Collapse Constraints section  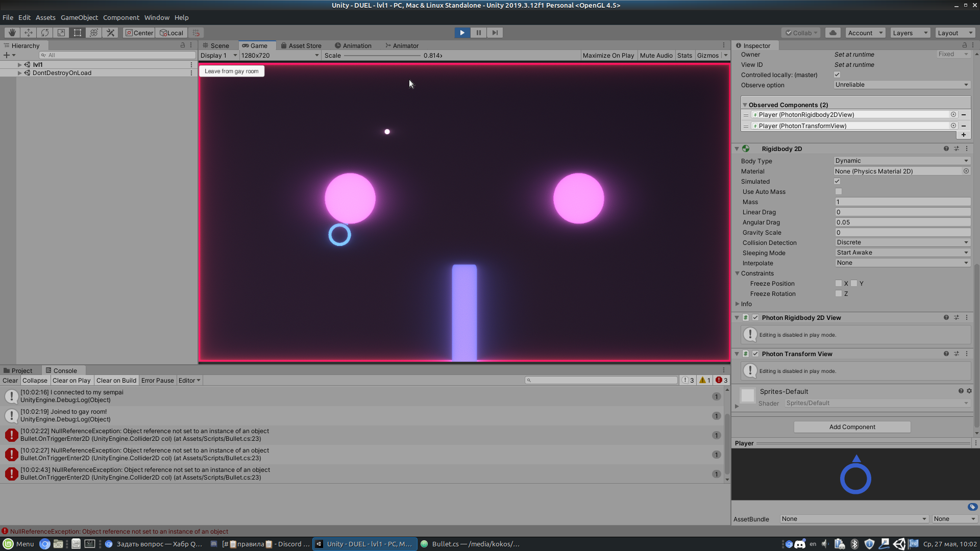(737, 273)
